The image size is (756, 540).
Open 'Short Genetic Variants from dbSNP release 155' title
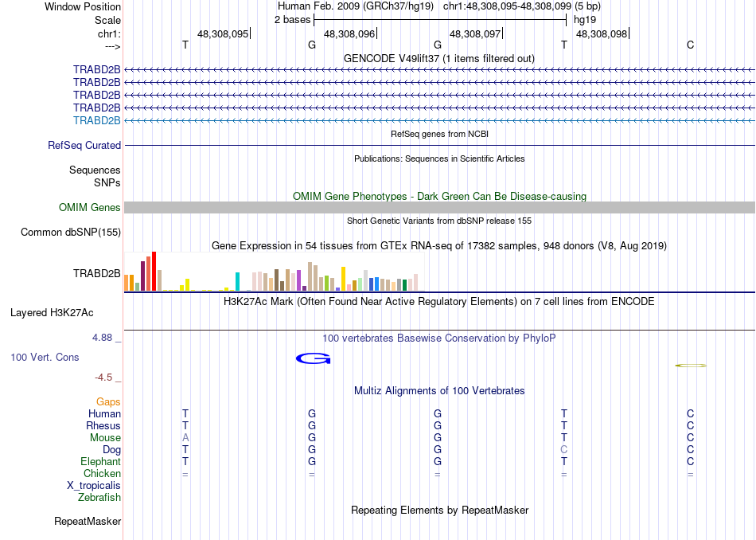[x=439, y=221]
